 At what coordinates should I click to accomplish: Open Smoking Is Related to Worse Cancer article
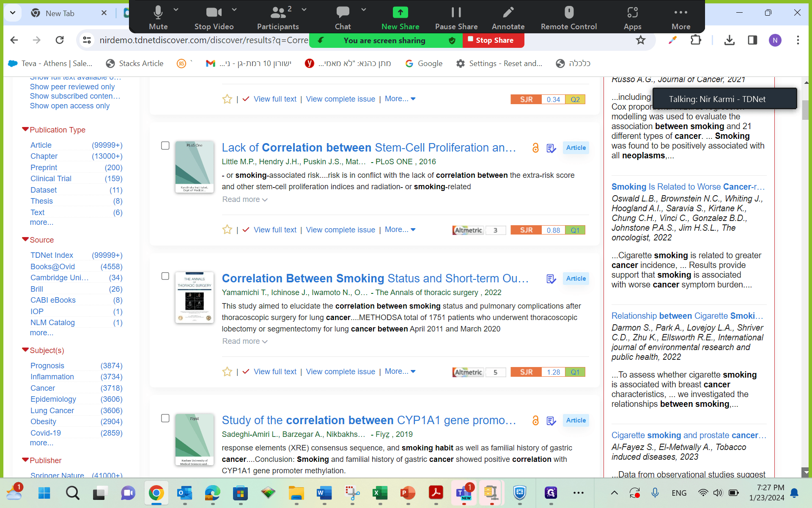pos(688,187)
